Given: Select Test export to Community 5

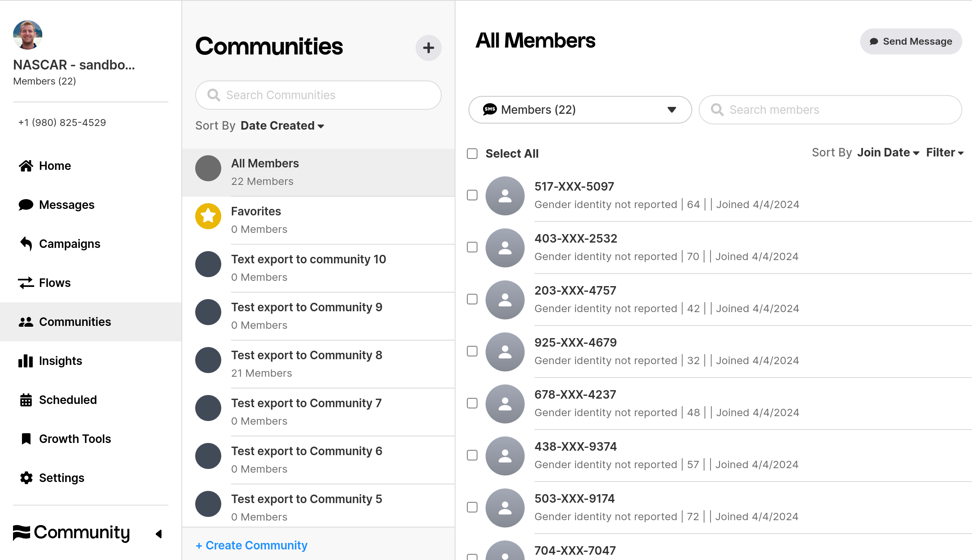Looking at the screenshot, I should click(318, 506).
